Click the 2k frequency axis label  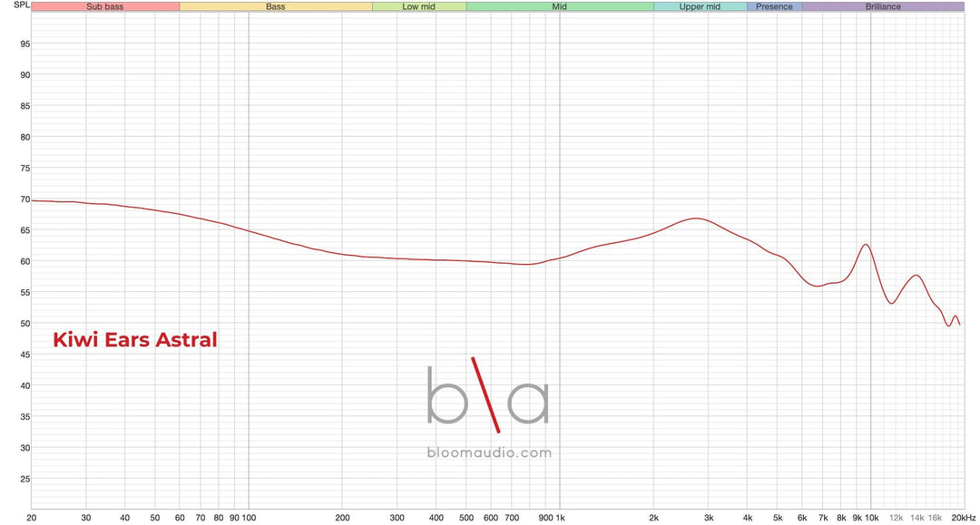tap(653, 518)
